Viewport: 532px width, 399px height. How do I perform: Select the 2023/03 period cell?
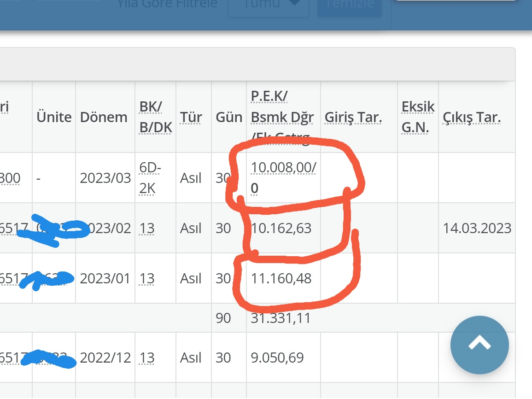coord(105,178)
